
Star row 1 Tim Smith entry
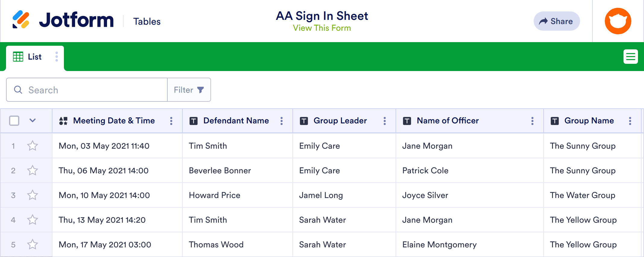tap(33, 146)
